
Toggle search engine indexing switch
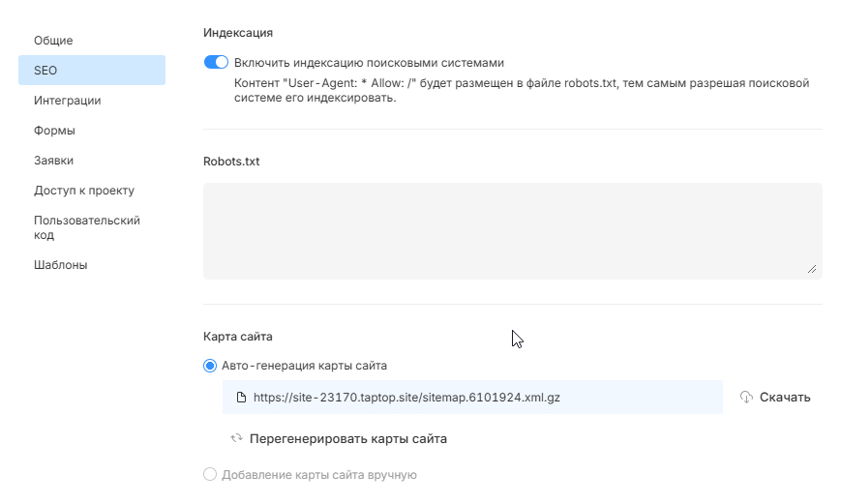(216, 62)
